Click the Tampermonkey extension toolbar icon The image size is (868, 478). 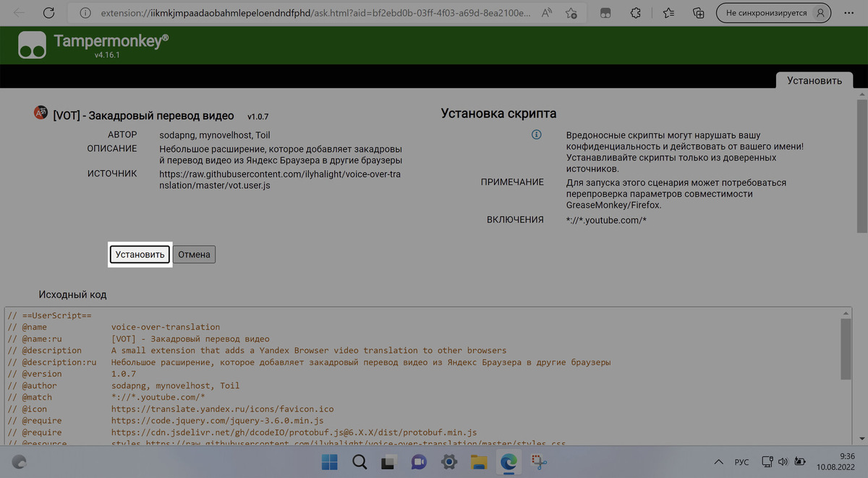tap(606, 13)
